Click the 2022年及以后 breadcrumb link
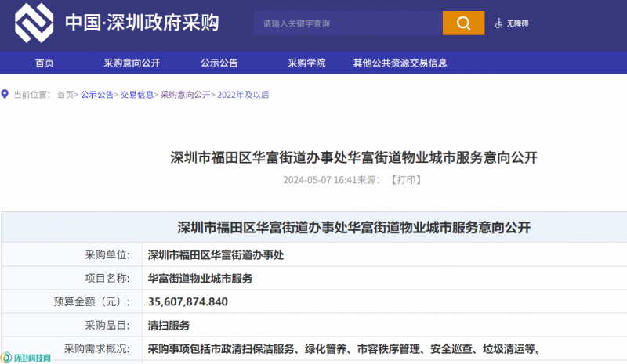The height and width of the screenshot is (364, 627). (243, 95)
